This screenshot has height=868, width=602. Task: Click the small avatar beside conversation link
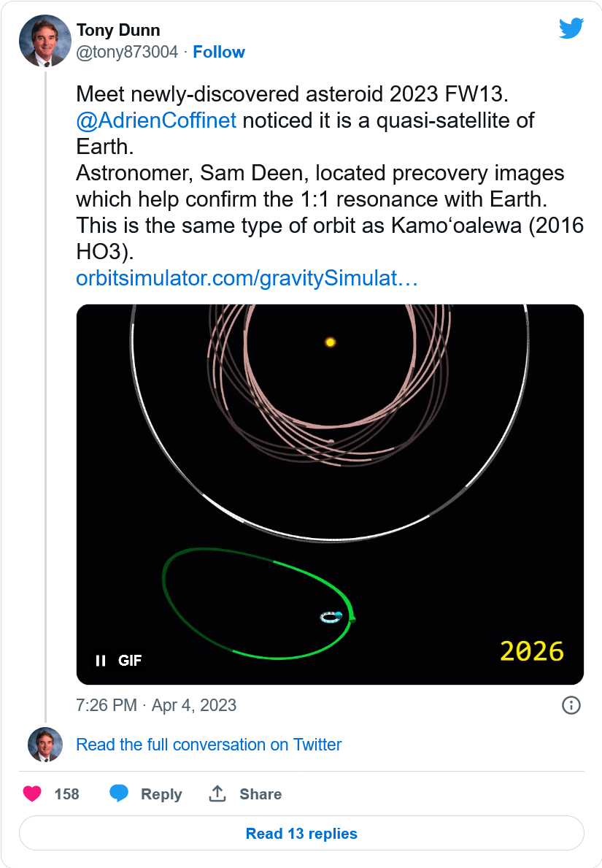pos(45,745)
